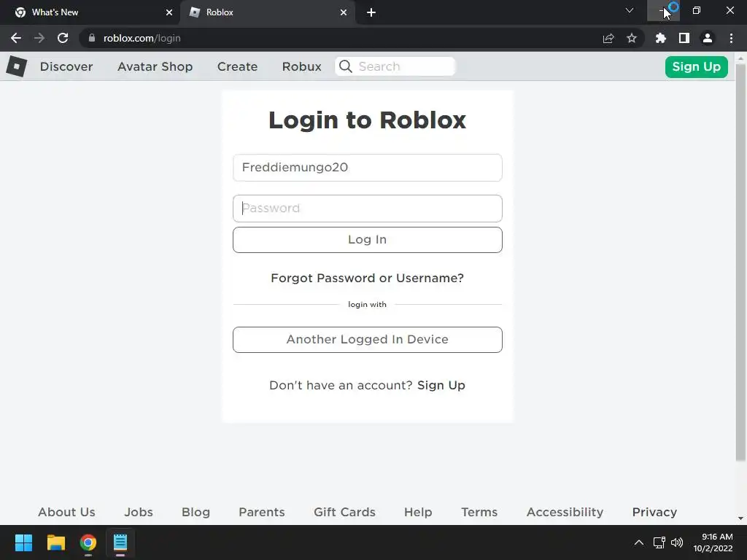747x560 pixels.
Task: Focus the username field with Freddiemungo20
Action: click(x=368, y=168)
